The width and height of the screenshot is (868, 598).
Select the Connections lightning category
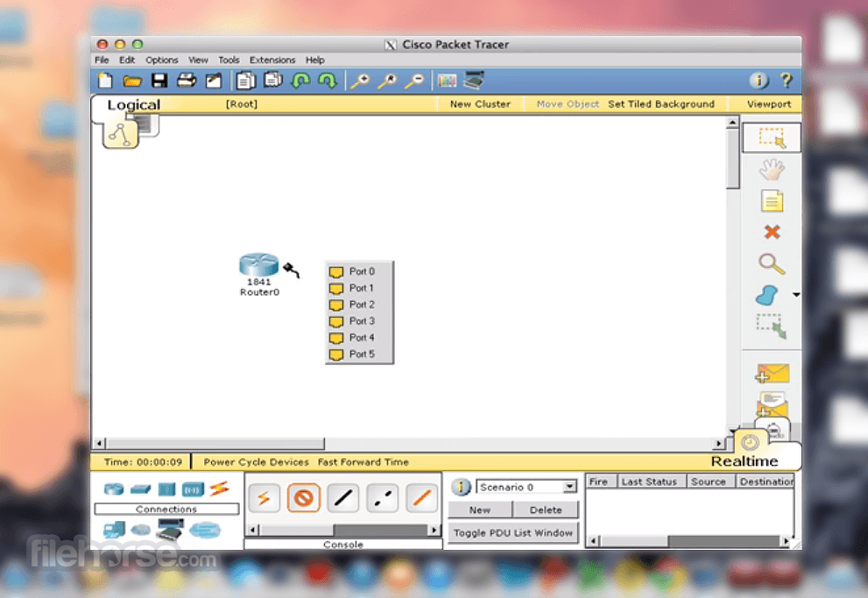(219, 489)
